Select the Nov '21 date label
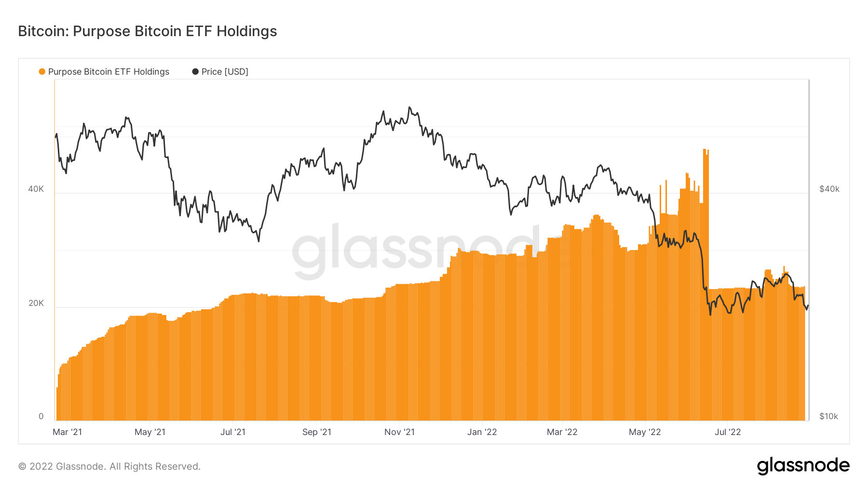This screenshot has height=488, width=868. point(399,432)
